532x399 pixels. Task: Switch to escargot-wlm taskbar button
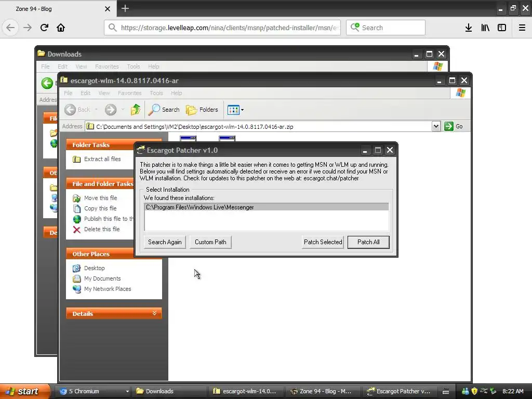point(246,391)
